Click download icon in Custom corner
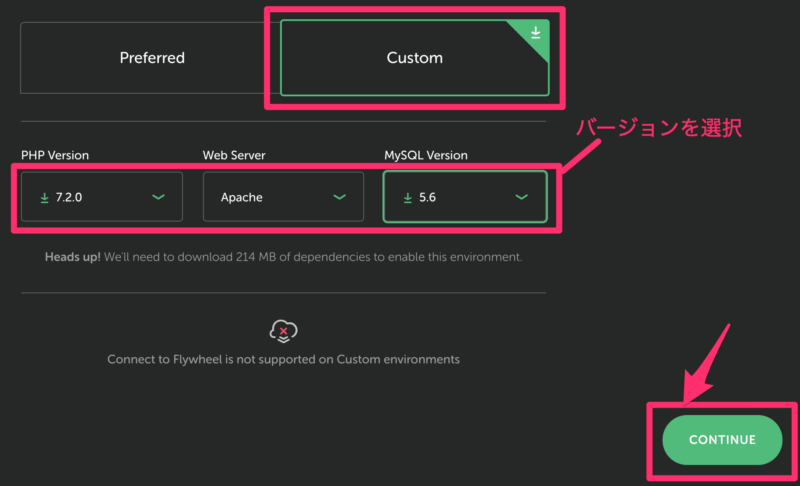 pyautogui.click(x=535, y=33)
